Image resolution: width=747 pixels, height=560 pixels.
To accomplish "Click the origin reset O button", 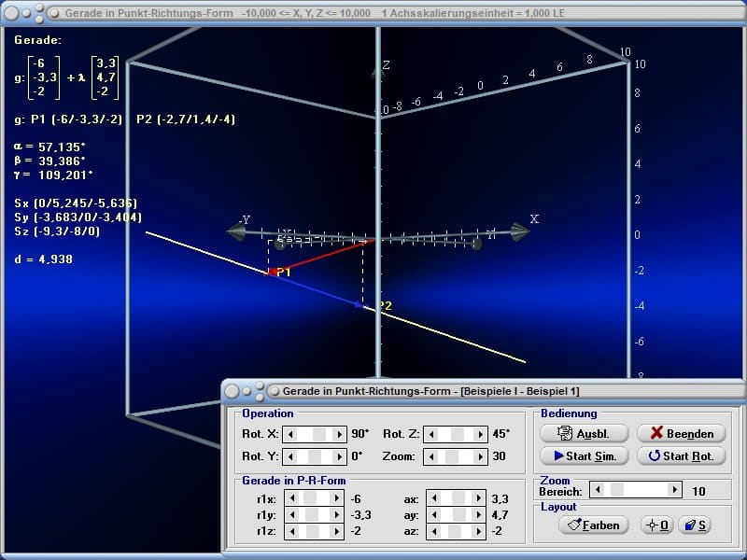I will pyautogui.click(x=657, y=525).
